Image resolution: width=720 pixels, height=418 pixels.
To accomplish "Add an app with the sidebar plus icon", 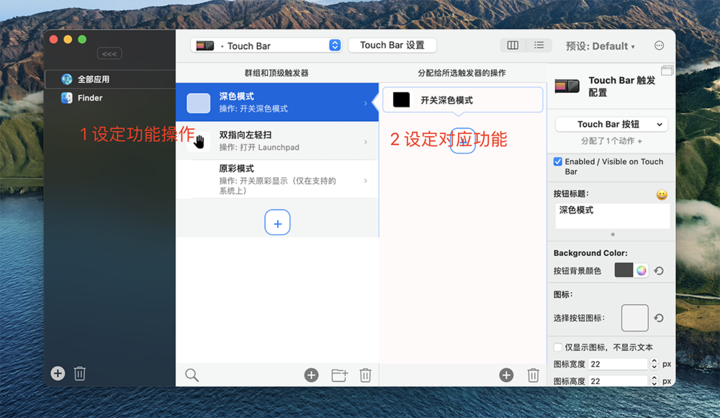I will pos(57,373).
